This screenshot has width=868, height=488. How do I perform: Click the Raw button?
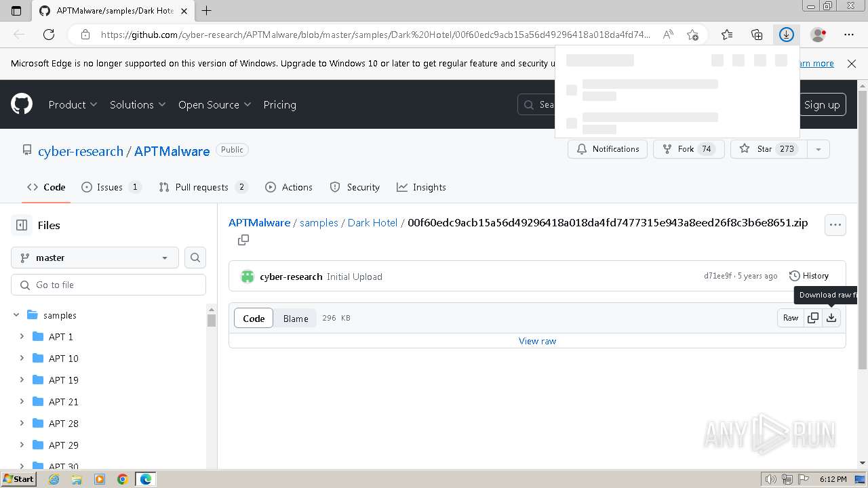791,318
